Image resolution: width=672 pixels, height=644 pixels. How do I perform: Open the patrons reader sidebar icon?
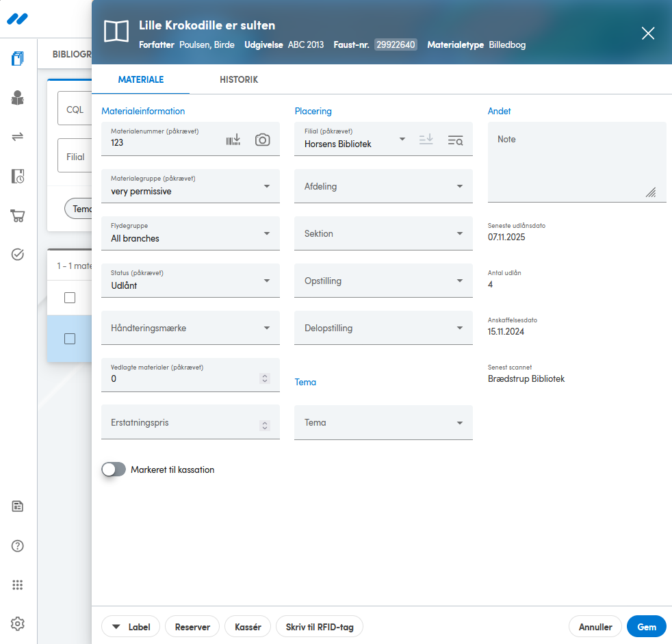(18, 98)
